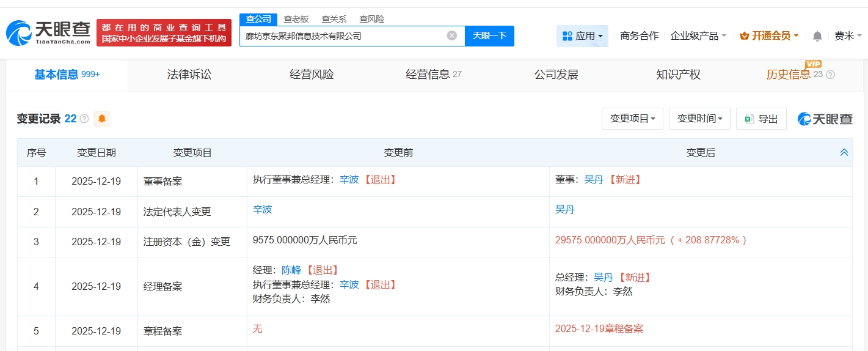
Task: Export records via the 导出 button
Action: click(x=761, y=119)
